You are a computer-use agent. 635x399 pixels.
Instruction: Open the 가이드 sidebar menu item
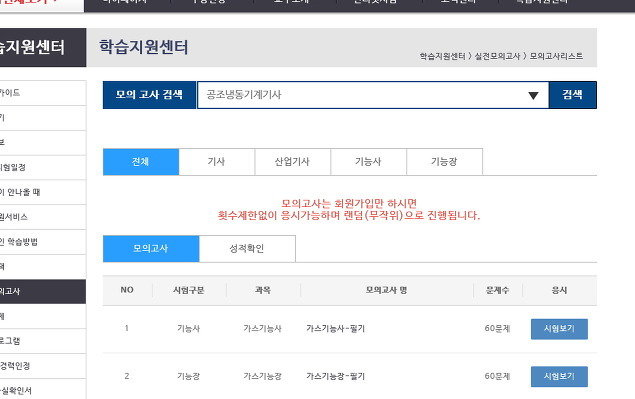(43, 93)
